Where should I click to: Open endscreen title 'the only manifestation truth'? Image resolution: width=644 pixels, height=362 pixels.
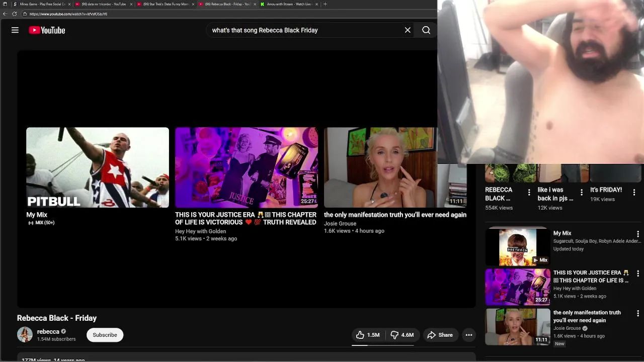tap(395, 215)
